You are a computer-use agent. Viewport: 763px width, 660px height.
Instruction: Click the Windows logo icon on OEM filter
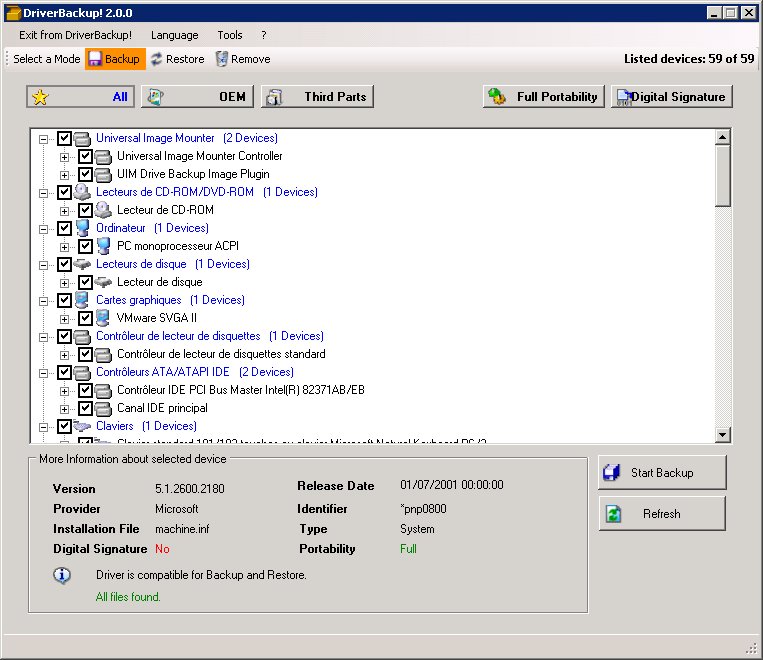click(156, 97)
